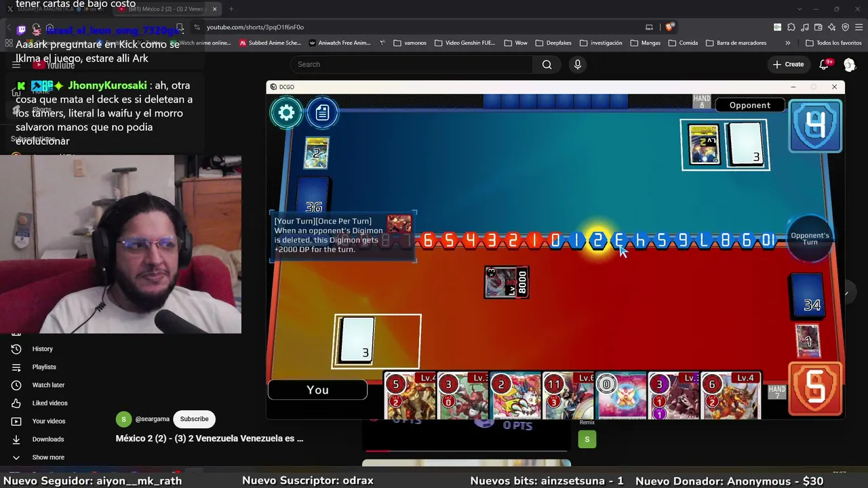Screen dimensions: 868x488
Task: Open the investigación bookmark folder
Action: pyautogui.click(x=600, y=43)
